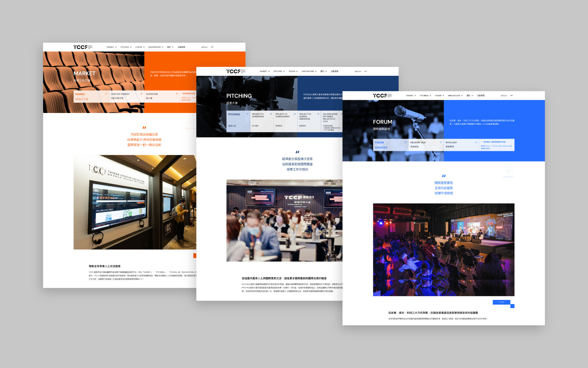Click the arrow icon on the Showcase card
The width and height of the screenshot is (588, 368).
(x=176, y=94)
